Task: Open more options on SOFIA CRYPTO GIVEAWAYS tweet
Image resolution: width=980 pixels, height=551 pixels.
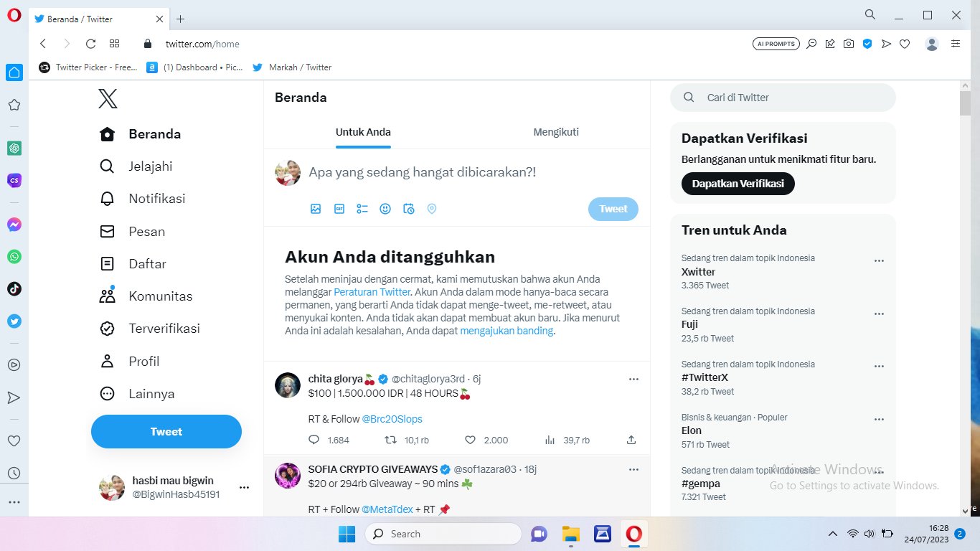Action: coord(633,469)
